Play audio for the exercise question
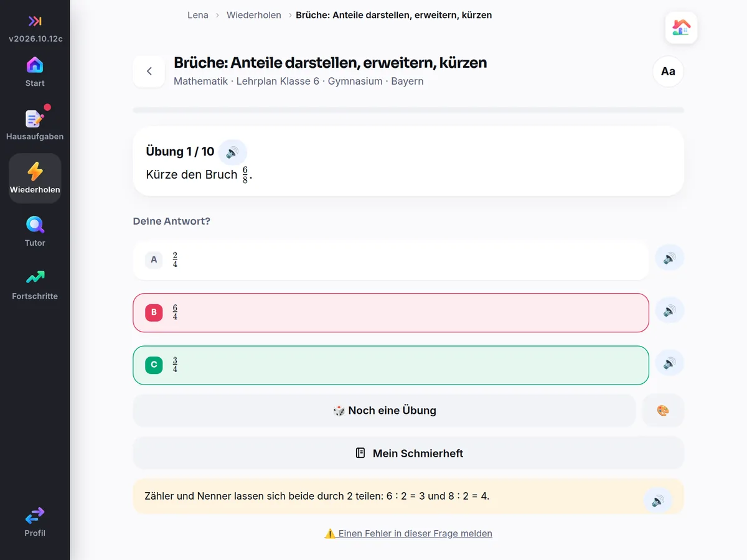Image resolution: width=747 pixels, height=560 pixels. [x=232, y=152]
